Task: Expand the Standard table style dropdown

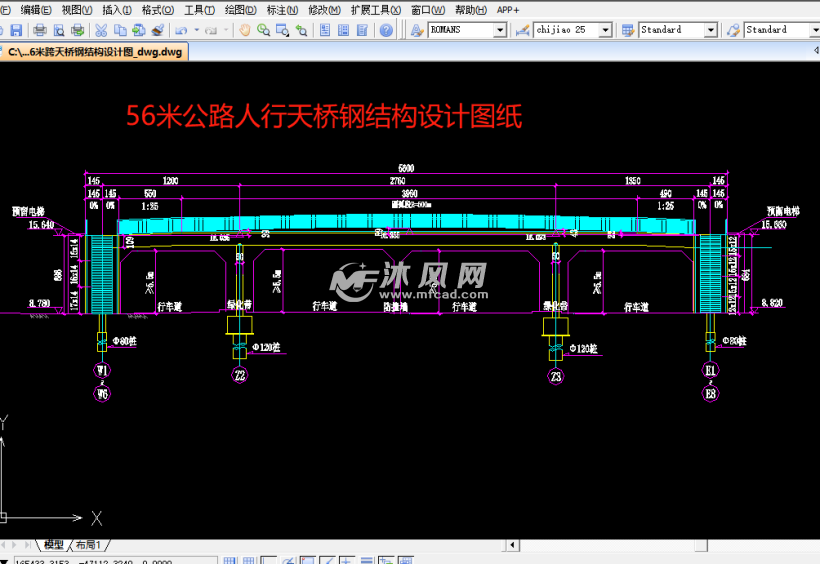Action: [710, 30]
